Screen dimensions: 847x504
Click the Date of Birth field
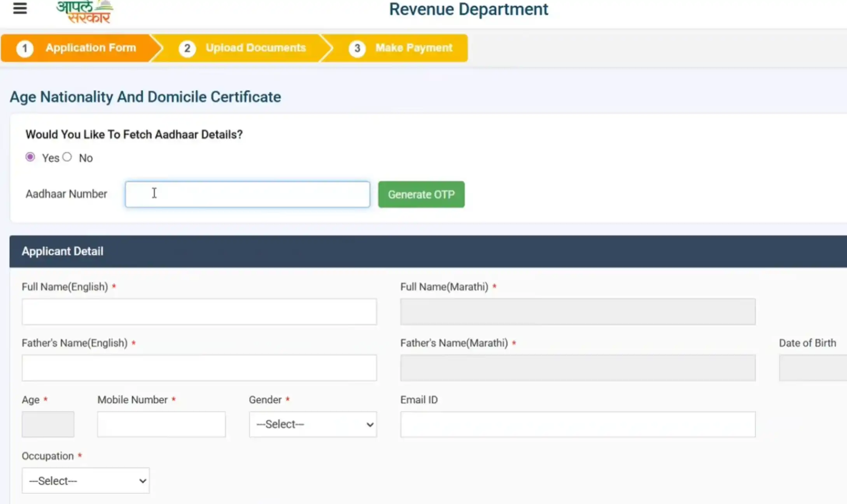813,367
